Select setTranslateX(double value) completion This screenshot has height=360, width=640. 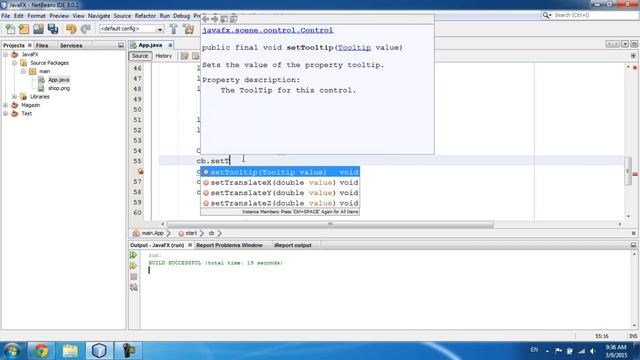280,182
